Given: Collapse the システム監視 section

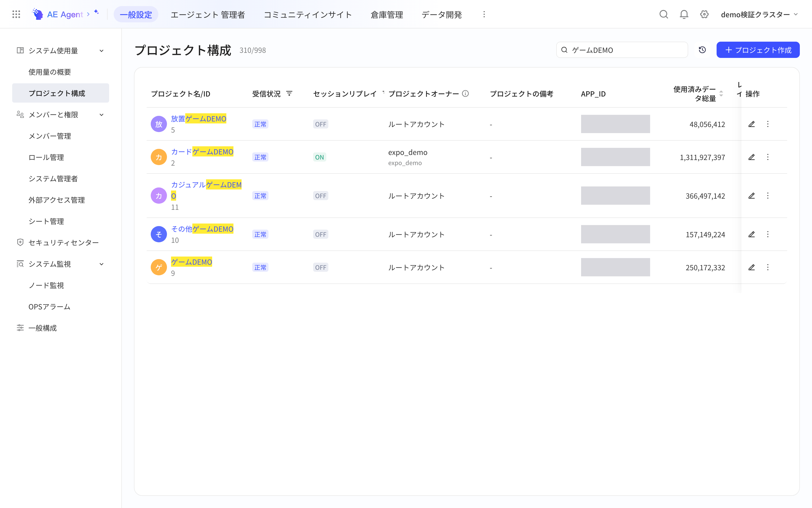Looking at the screenshot, I should [x=101, y=264].
